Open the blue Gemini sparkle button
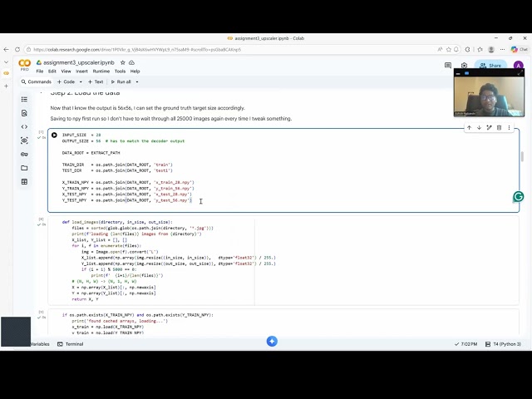Screen dimensions: 532x399 (x=272, y=342)
